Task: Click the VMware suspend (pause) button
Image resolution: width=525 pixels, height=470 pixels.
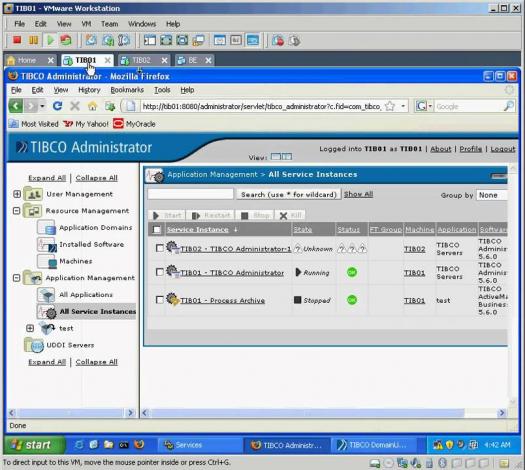Action: click(33, 40)
